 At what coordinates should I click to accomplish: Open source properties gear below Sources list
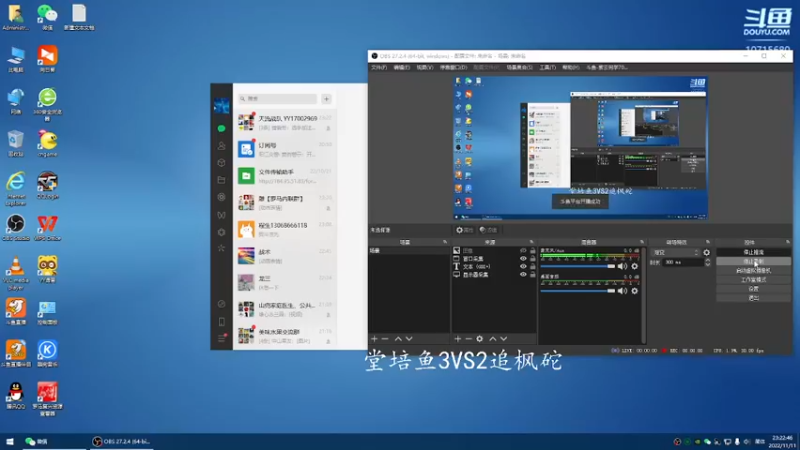480,339
